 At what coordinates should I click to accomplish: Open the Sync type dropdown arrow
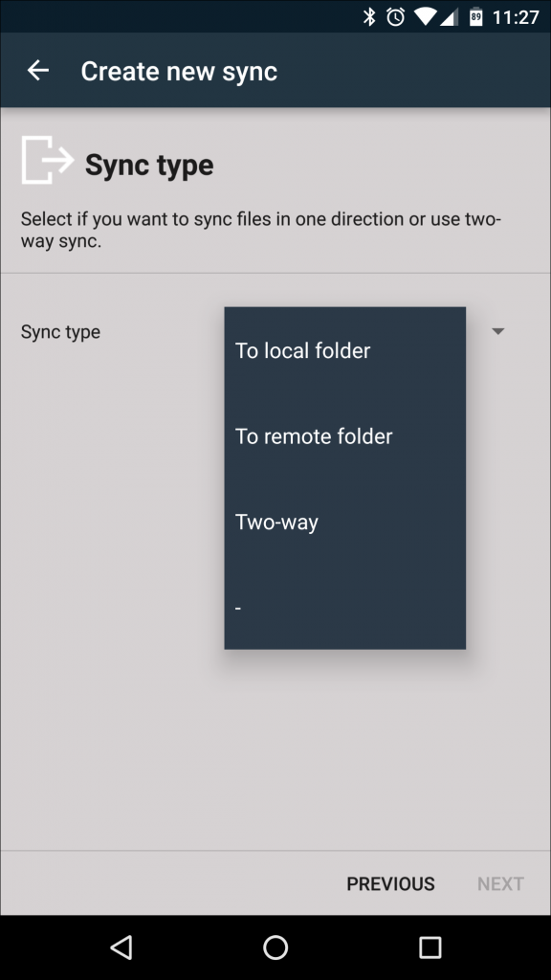click(x=498, y=331)
